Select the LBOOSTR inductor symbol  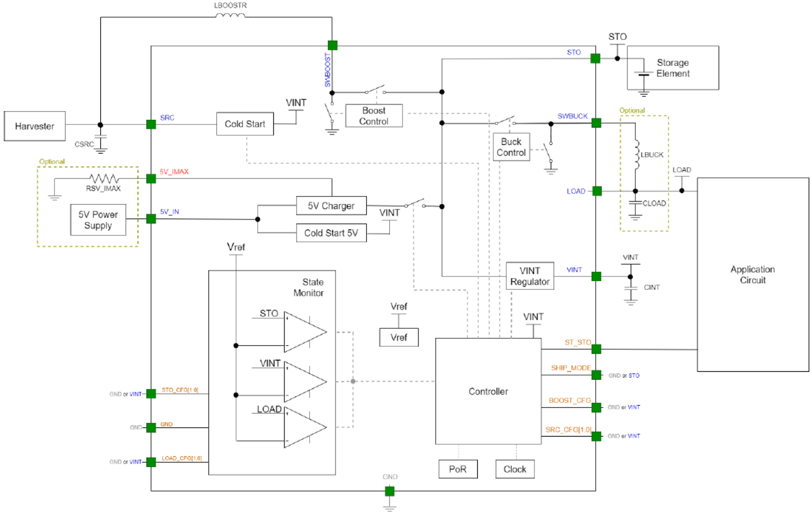(x=230, y=16)
